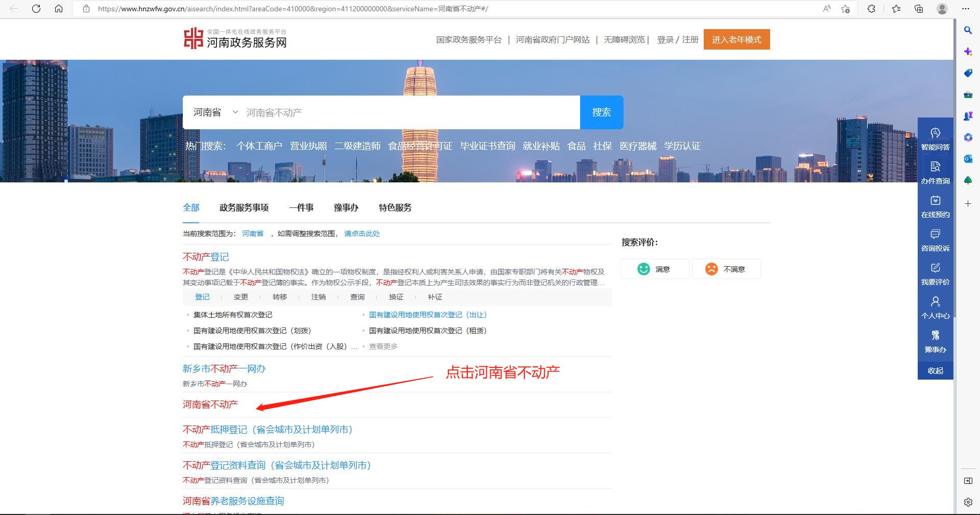Open the shopping tag icon in sidebar
This screenshot has height=515, width=980.
(x=968, y=73)
